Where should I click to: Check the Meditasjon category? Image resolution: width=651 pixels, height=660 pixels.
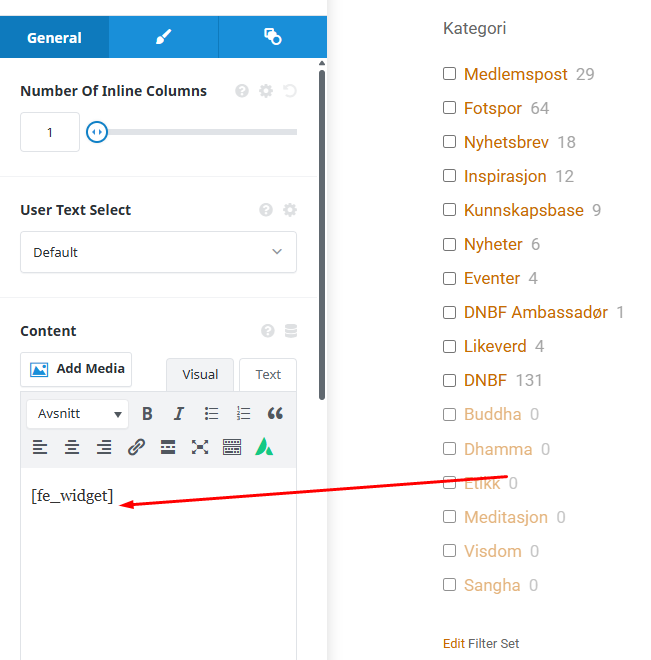click(x=449, y=517)
